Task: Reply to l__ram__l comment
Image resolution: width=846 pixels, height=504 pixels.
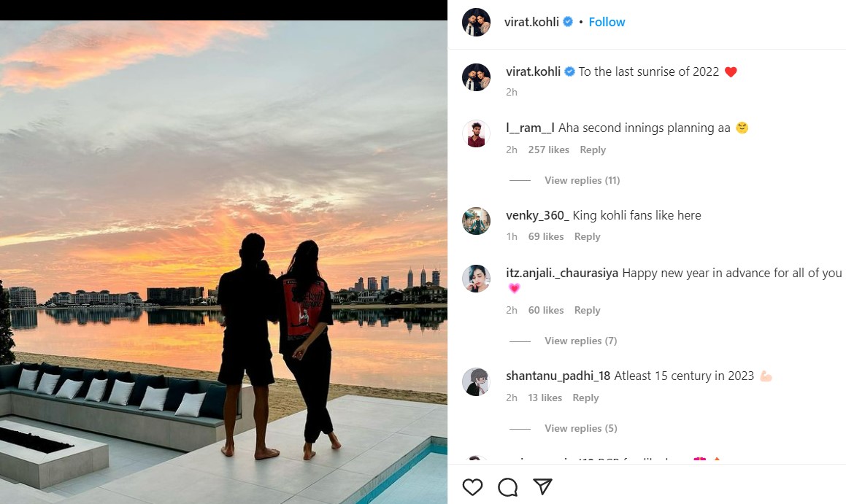Action: click(x=593, y=150)
